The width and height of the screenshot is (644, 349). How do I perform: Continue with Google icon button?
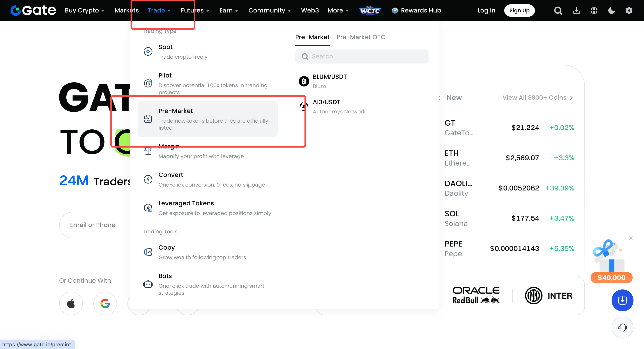pyautogui.click(x=105, y=303)
